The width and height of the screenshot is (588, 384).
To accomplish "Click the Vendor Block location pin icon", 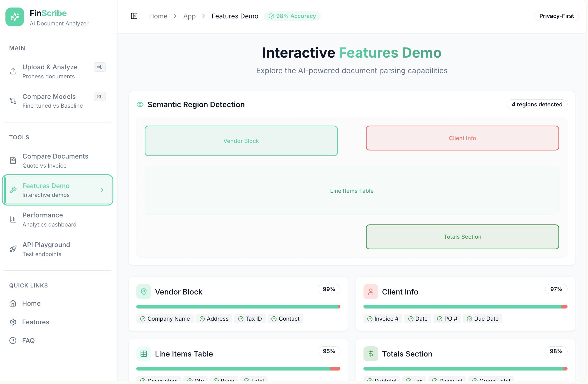I will (x=144, y=292).
